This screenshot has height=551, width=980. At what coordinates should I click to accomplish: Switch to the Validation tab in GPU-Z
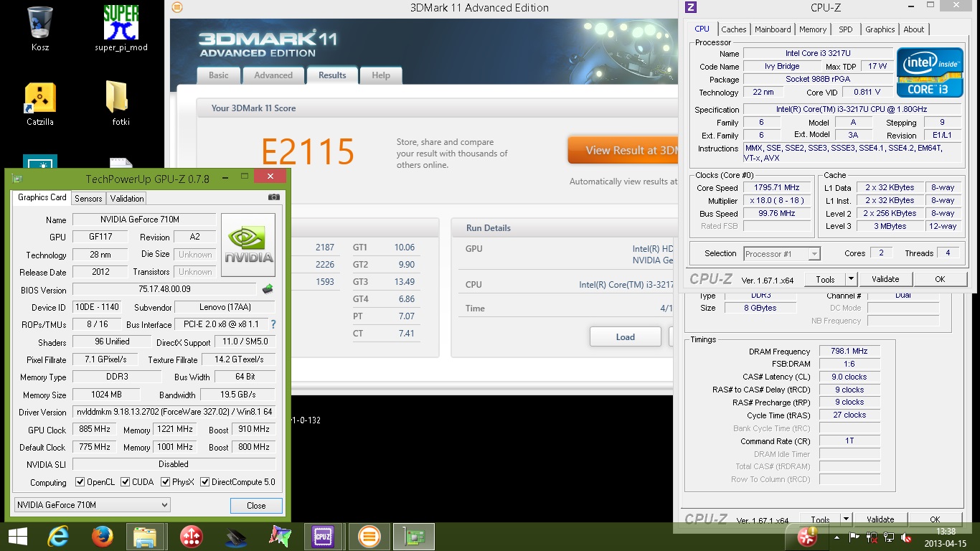[x=127, y=198]
